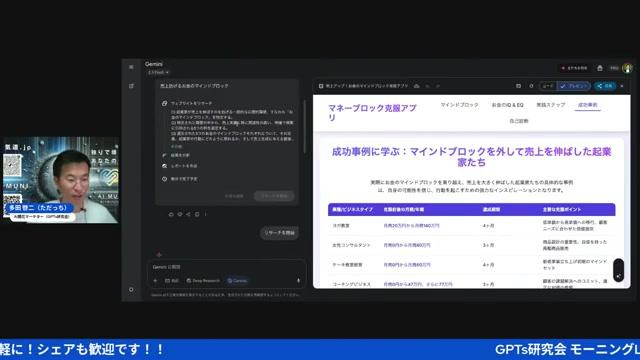Redo with the canvas forward arrow
640x360 pixels.
pyautogui.click(x=438, y=86)
